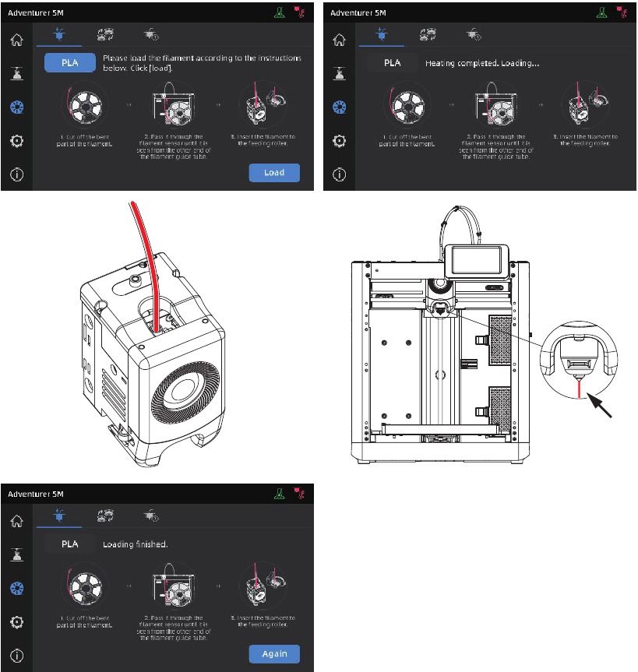638x672 pixels.
Task: Switch to load-filament tab on the Load-button screen
Action: [59, 34]
